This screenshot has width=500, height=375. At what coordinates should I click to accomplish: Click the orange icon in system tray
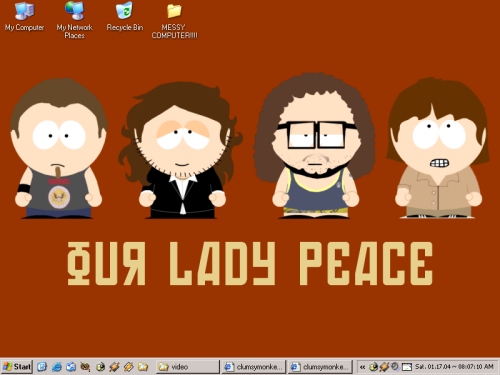pyautogui.click(x=384, y=367)
